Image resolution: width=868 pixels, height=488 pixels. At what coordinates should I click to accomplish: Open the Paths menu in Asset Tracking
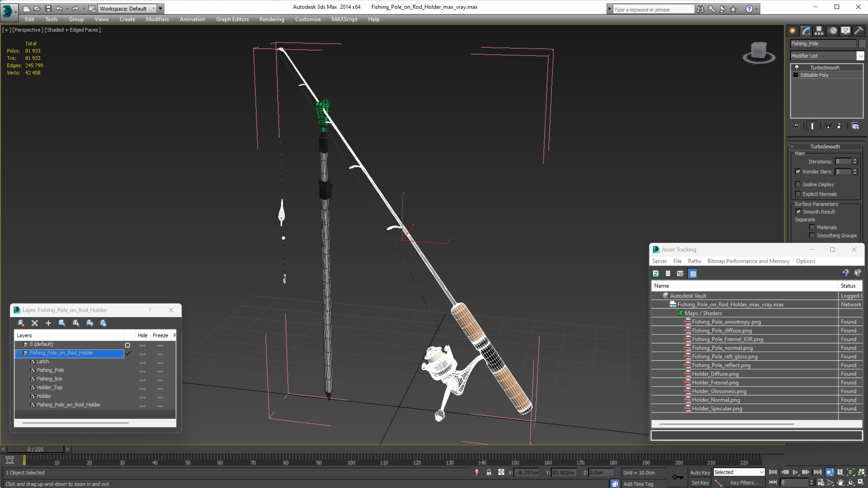(x=694, y=261)
